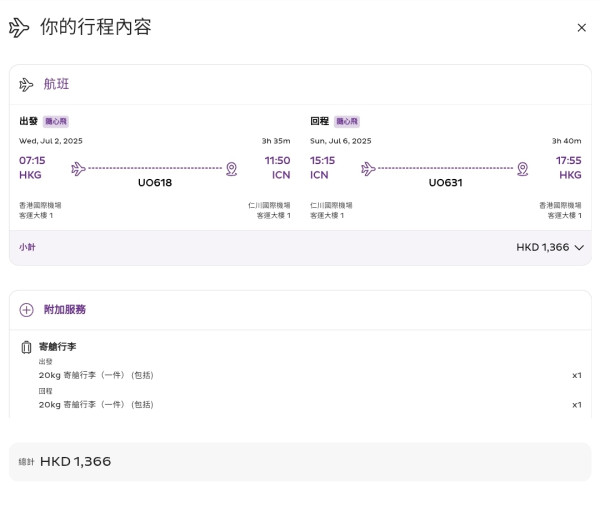This screenshot has width=600, height=512.
Task: Click the 總計 HKD 1,366 total bar
Action: pos(300,462)
